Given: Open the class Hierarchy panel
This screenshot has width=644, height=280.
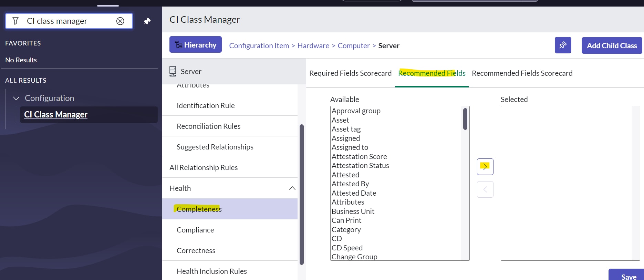Looking at the screenshot, I should click(x=195, y=44).
